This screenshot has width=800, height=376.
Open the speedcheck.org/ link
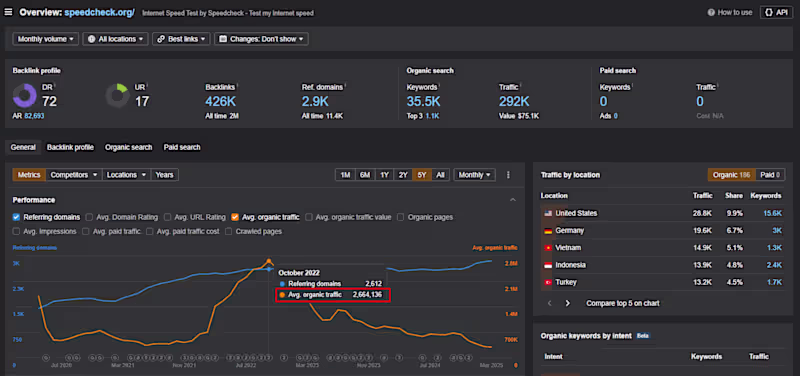tap(99, 13)
